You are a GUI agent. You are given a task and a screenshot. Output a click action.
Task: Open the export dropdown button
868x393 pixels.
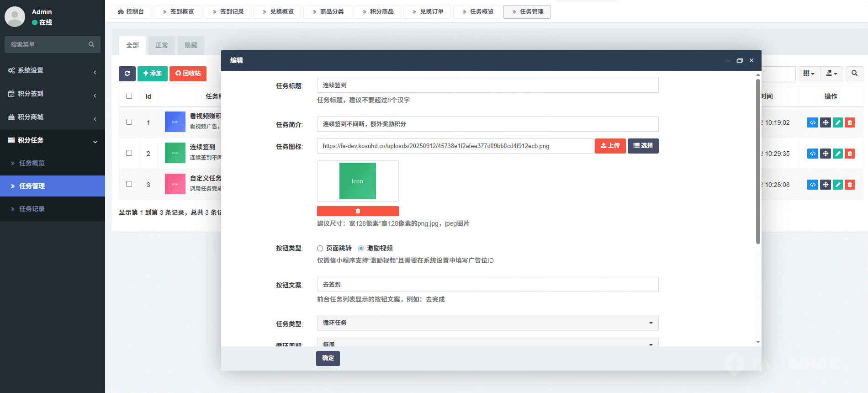click(x=831, y=74)
